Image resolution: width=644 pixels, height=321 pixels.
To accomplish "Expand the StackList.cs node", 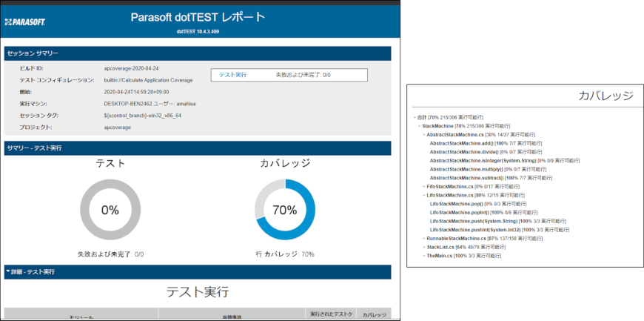I will tap(424, 247).
